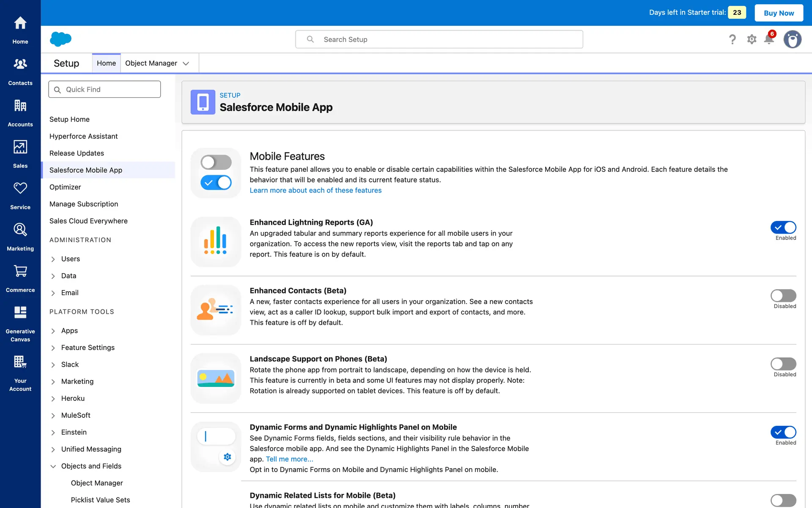Open the help question mark icon

tap(732, 39)
